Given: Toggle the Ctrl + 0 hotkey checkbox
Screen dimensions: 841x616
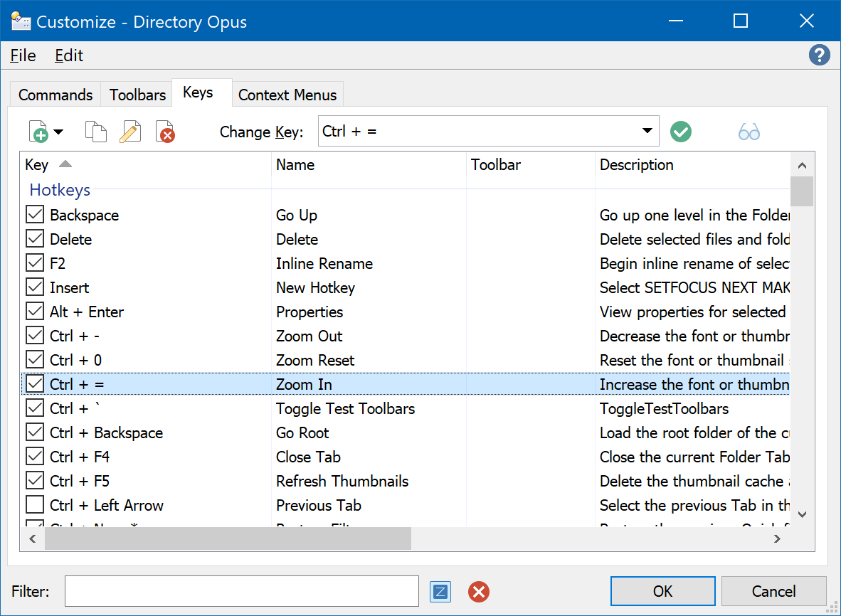Looking at the screenshot, I should tap(35, 359).
